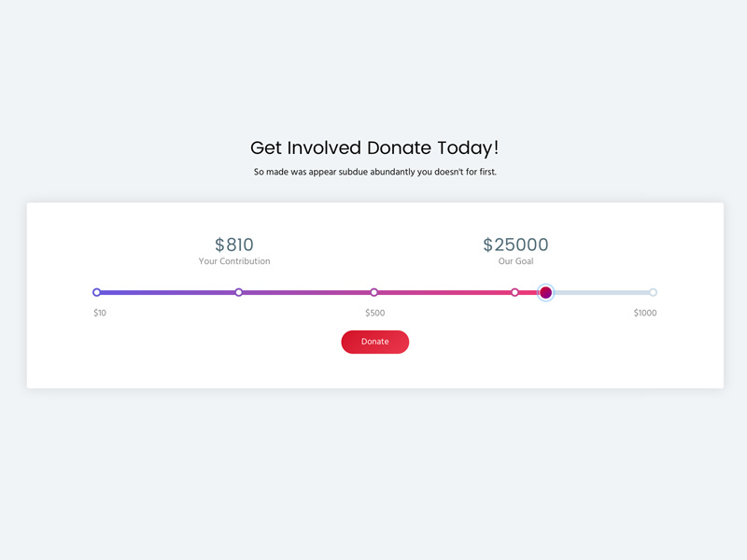
Task: Click the $10 minimum label
Action: pyautogui.click(x=100, y=313)
